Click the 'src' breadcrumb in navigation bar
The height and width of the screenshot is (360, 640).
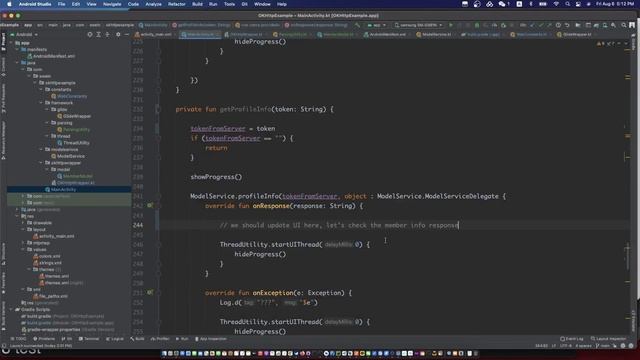point(40,25)
